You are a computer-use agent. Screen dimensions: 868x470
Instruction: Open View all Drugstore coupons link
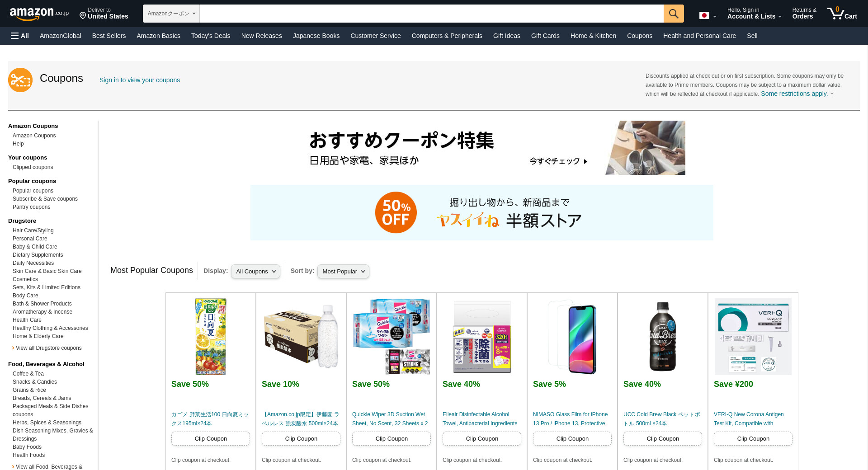tap(48, 348)
